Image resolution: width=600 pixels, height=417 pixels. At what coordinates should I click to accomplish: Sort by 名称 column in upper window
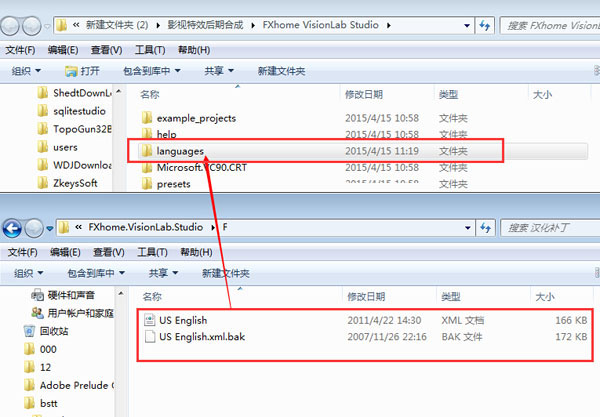point(150,94)
